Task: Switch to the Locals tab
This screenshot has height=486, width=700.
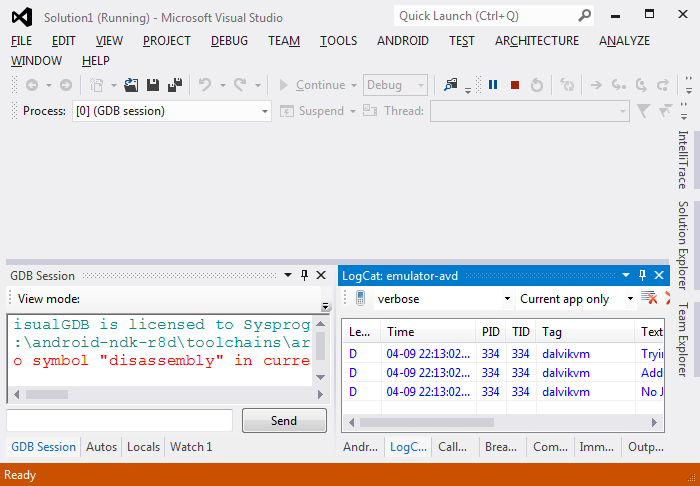Action: [143, 447]
